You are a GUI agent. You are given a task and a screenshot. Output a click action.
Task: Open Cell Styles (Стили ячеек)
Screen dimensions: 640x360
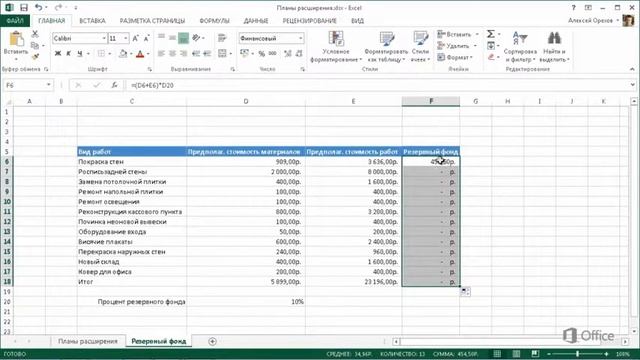pyautogui.click(x=420, y=47)
